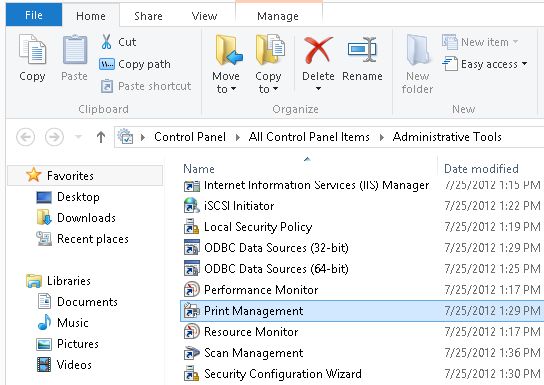Image resolution: width=544 pixels, height=385 pixels.
Task: Click the Administrative Tools breadcrumb
Action: click(x=447, y=137)
